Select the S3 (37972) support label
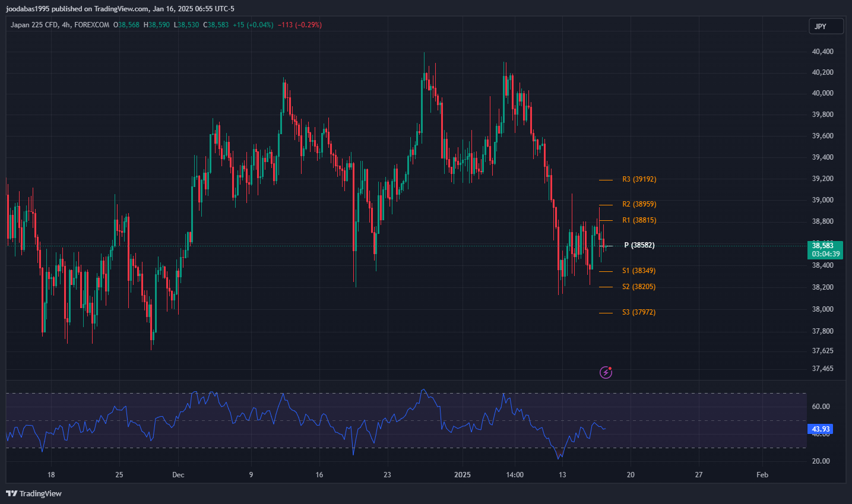 pos(639,312)
